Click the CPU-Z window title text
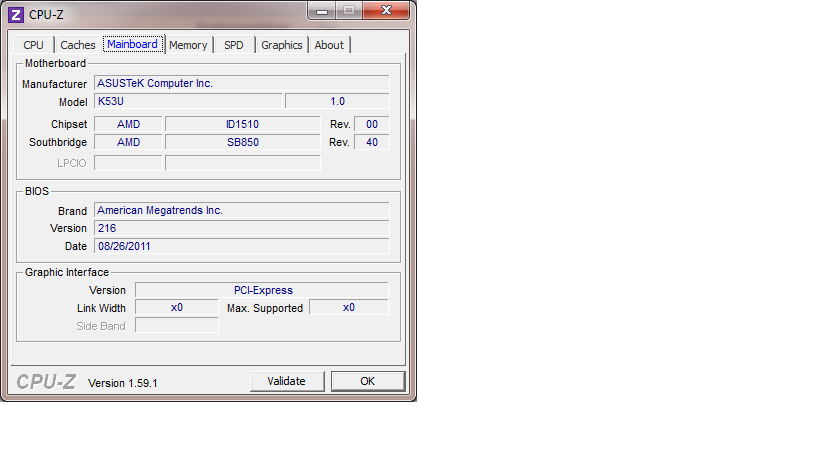Screen dimensions: 819x460 (x=46, y=15)
